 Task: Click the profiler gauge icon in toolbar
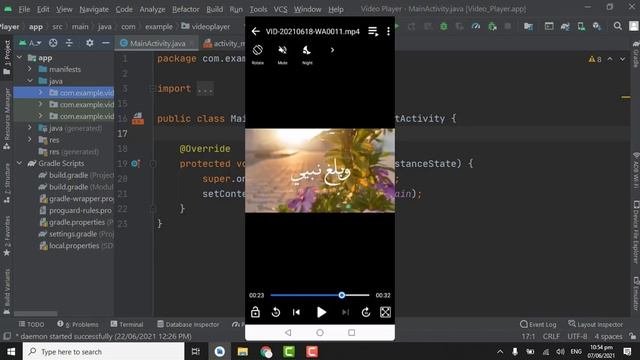pos(476,27)
